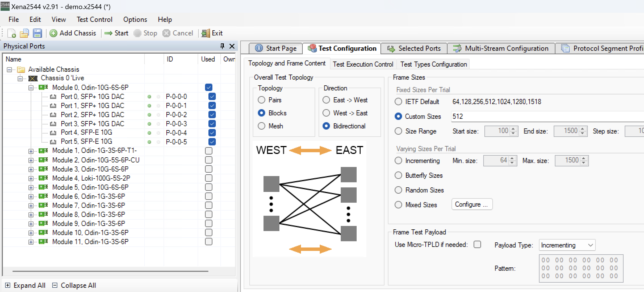Select the Pairs topology radio button
Image resolution: width=644 pixels, height=292 pixels.
click(x=262, y=100)
